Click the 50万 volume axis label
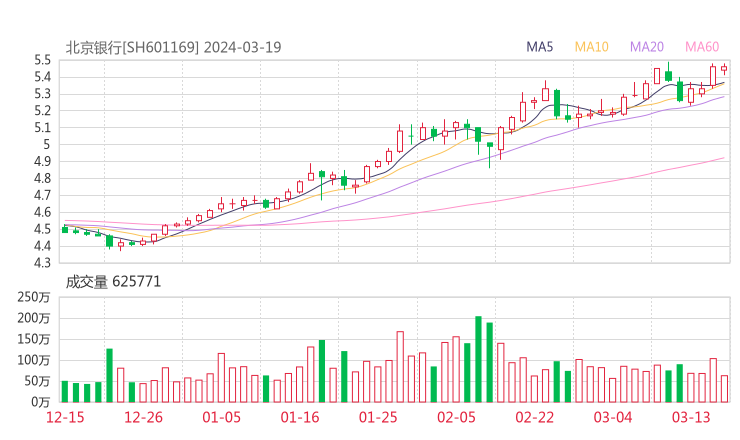This screenshot has height=440, width=740. [x=37, y=381]
